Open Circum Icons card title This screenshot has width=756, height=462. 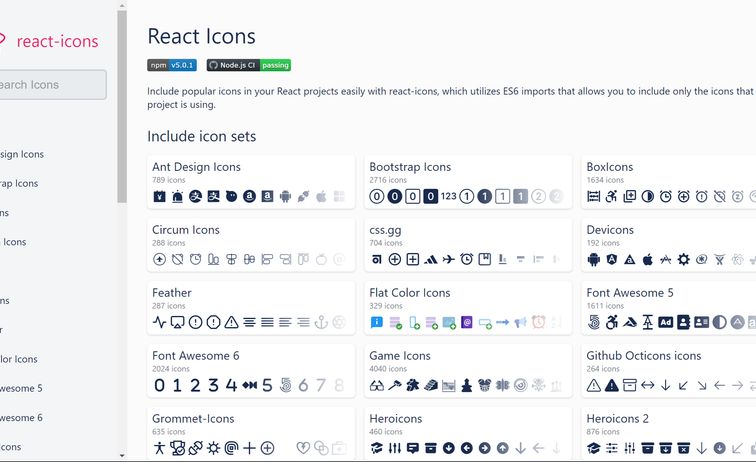[186, 230]
